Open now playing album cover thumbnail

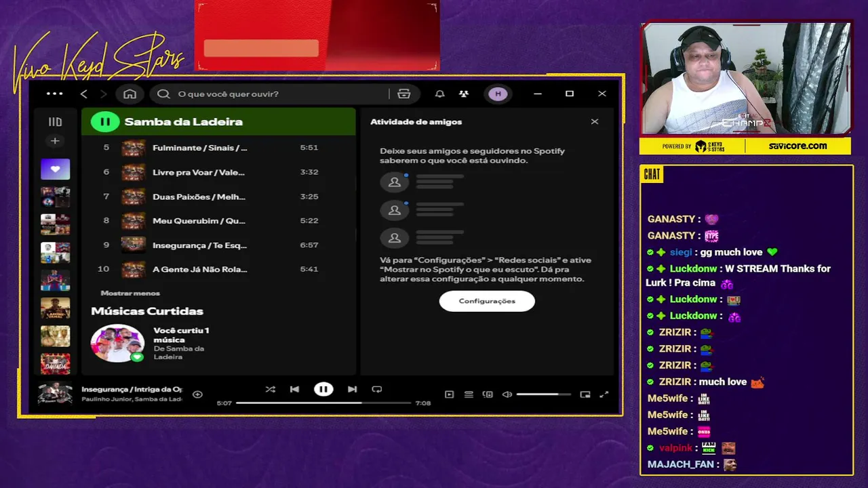pyautogui.click(x=55, y=394)
